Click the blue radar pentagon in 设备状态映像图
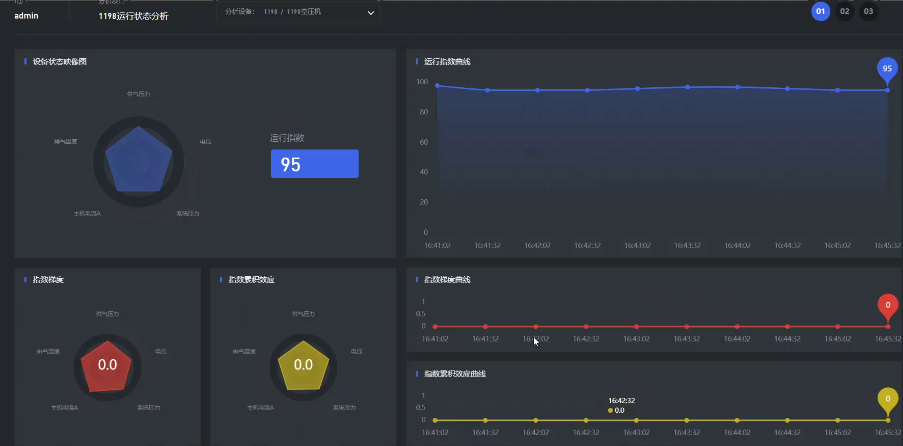 click(x=139, y=160)
